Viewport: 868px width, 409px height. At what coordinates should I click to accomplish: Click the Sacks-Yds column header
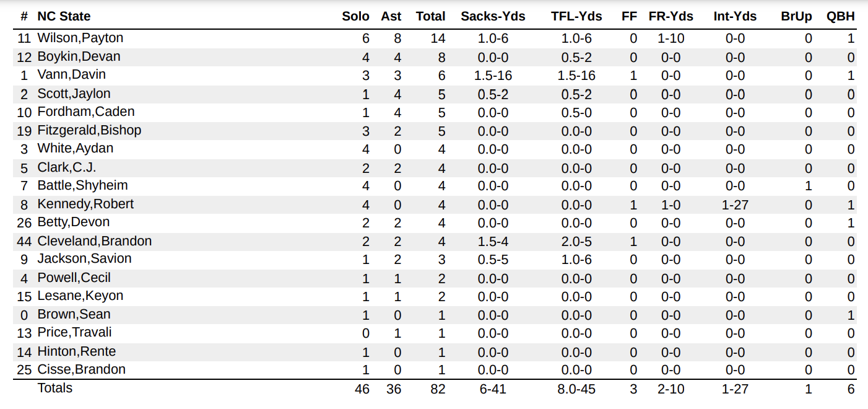(x=493, y=17)
